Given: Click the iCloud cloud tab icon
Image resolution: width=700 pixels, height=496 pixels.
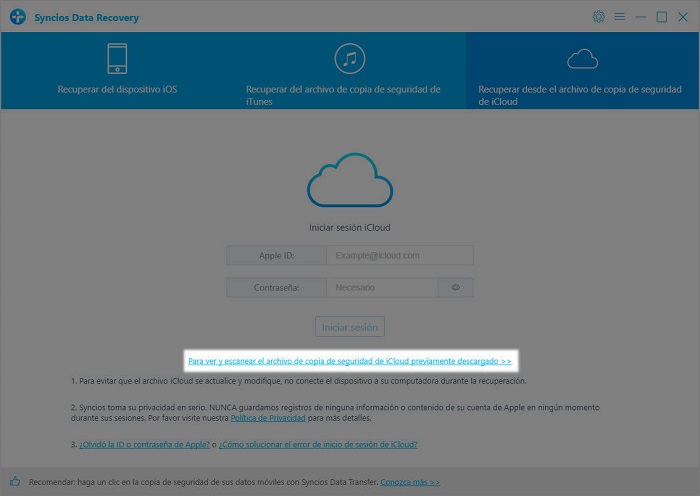Looking at the screenshot, I should pyautogui.click(x=583, y=59).
